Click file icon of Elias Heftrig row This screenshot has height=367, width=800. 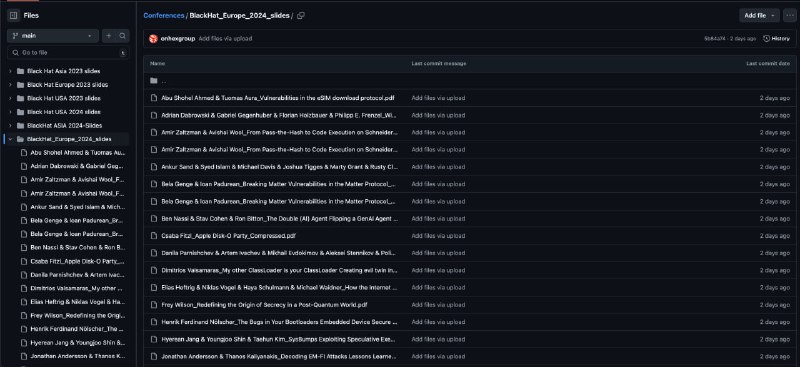(x=154, y=287)
